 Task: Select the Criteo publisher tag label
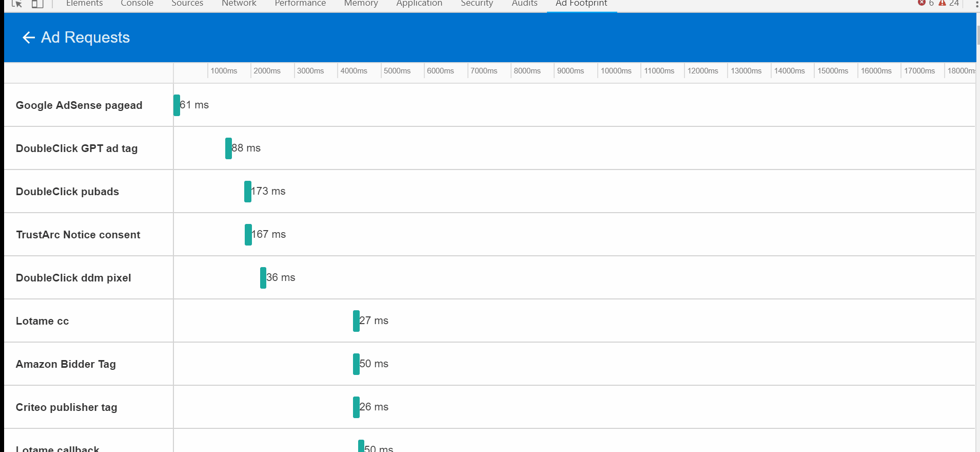point(66,407)
